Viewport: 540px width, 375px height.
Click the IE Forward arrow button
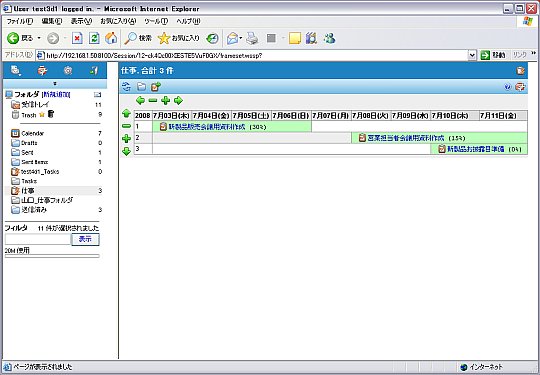53,38
